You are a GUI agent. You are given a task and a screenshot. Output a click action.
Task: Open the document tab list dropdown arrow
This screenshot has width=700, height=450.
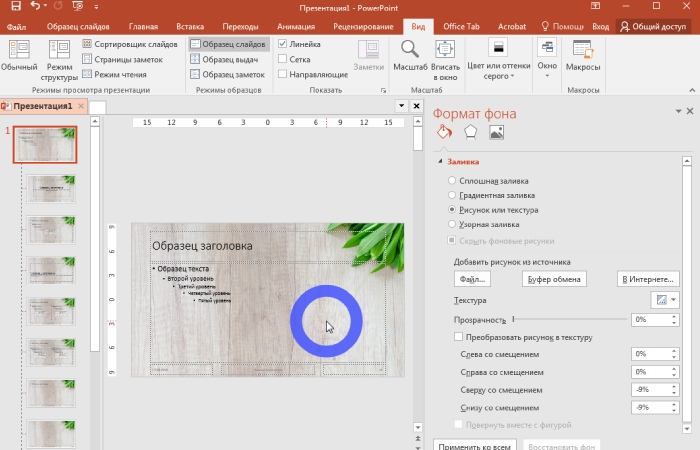(401, 106)
